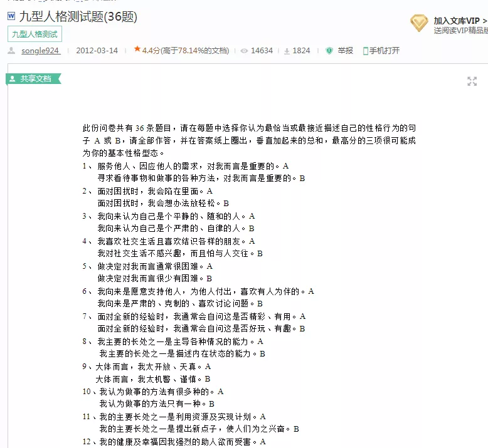Click the download count icon
The image size is (488, 448).
[287, 51]
